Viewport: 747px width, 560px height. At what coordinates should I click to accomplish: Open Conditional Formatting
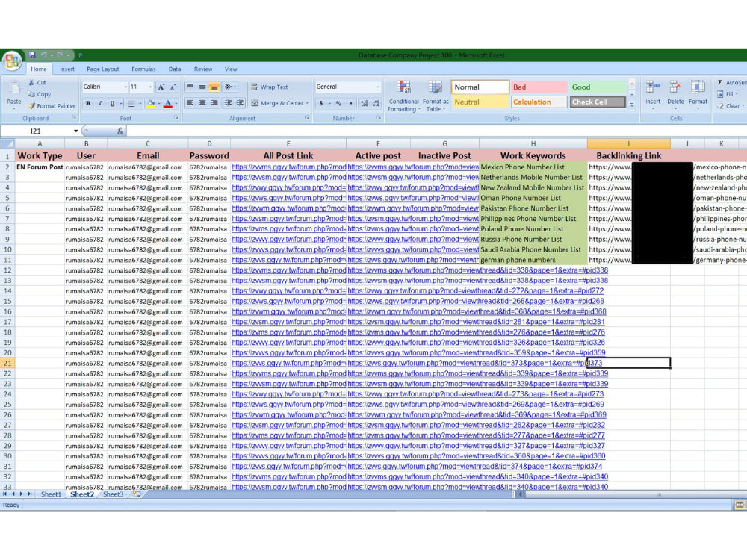tap(403, 96)
